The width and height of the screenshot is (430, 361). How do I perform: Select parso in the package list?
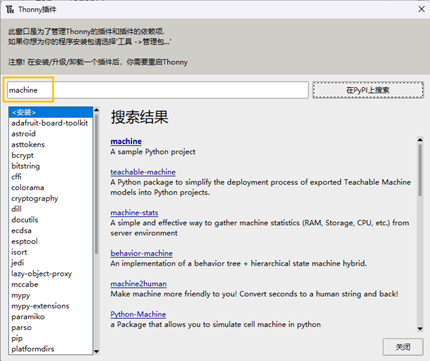coord(51,327)
